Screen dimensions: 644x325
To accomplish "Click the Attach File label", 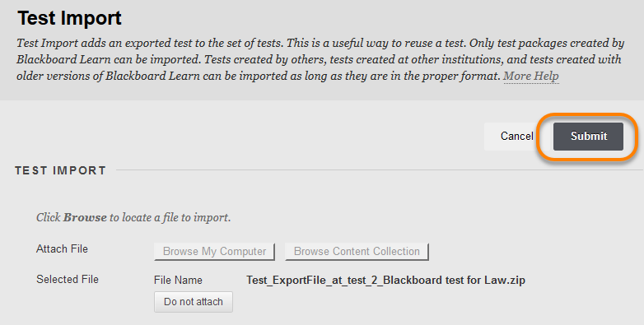I will [x=62, y=248].
